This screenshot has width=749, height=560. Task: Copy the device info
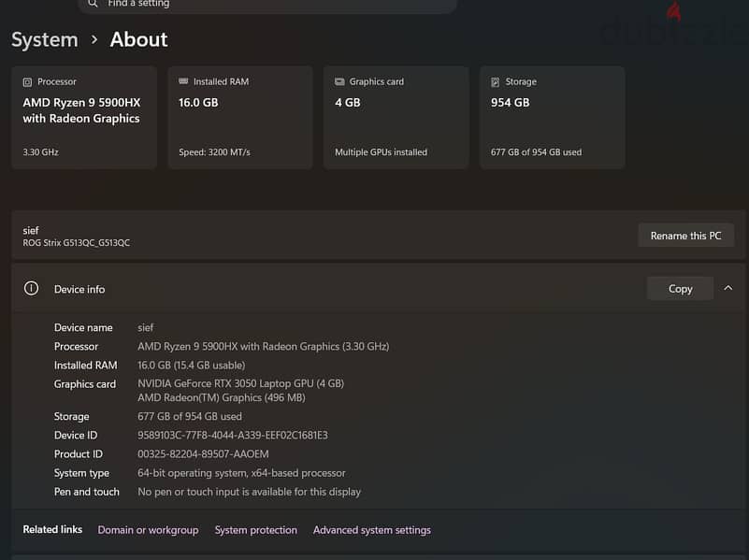(x=680, y=289)
